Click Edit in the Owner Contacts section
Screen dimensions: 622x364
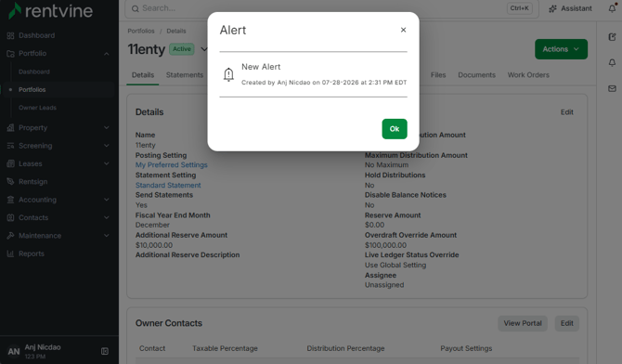click(566, 323)
